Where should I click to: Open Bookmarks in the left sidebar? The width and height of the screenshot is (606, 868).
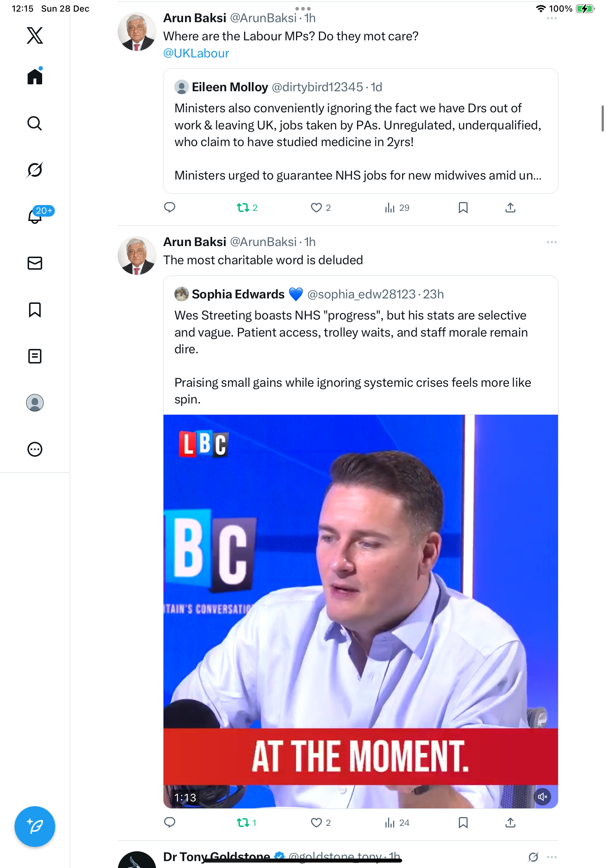pyautogui.click(x=35, y=310)
